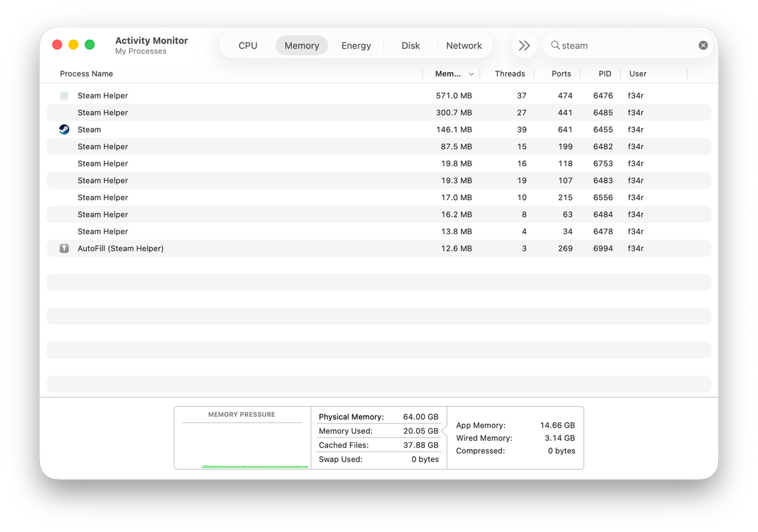This screenshot has width=758, height=532.
Task: Select the AutoFill (Steam Helper) process
Action: [x=379, y=248]
